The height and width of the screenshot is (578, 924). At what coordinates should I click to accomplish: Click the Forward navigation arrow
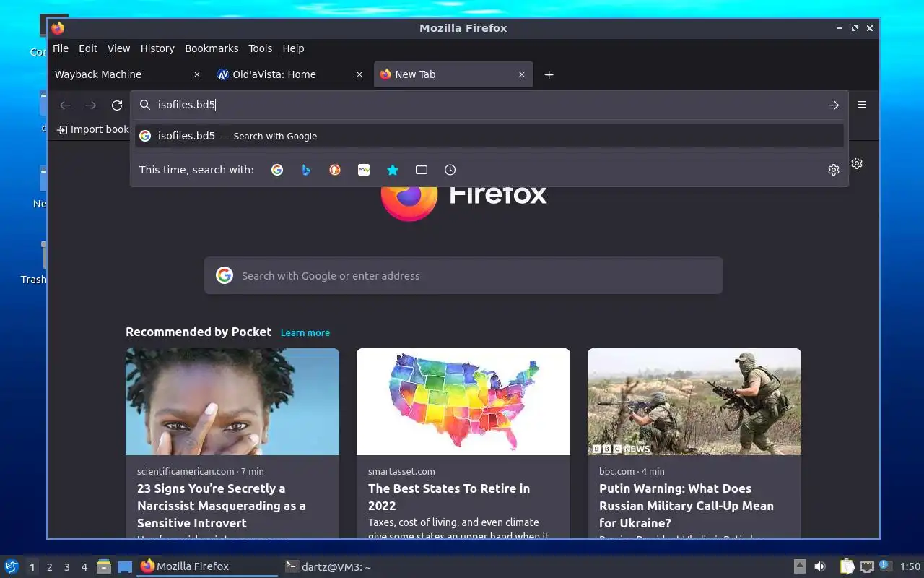pyautogui.click(x=91, y=105)
